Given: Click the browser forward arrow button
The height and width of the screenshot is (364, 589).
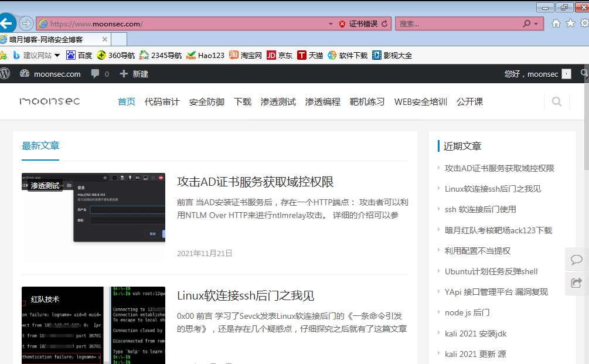Looking at the screenshot, I should pos(26,23).
